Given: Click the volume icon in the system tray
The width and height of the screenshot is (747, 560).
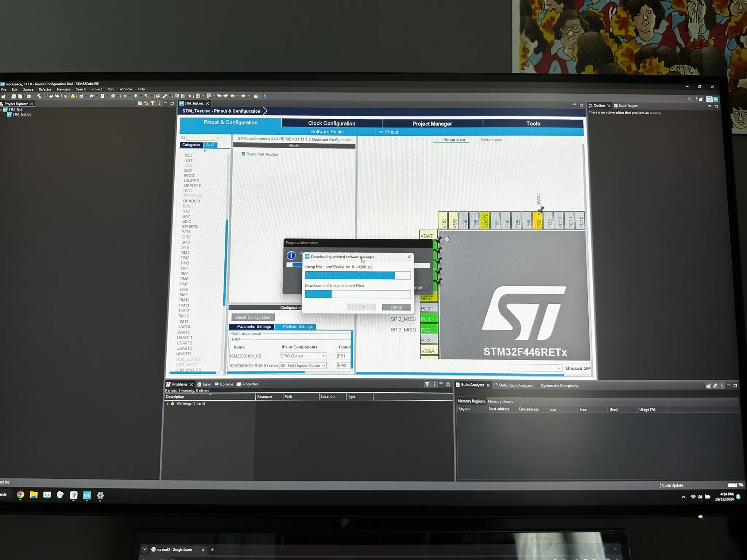Looking at the screenshot, I should 700,497.
